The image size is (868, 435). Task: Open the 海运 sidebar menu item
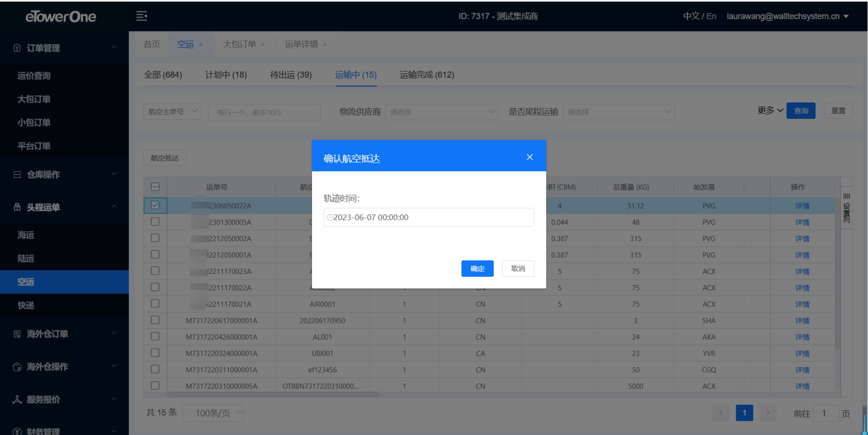click(26, 235)
